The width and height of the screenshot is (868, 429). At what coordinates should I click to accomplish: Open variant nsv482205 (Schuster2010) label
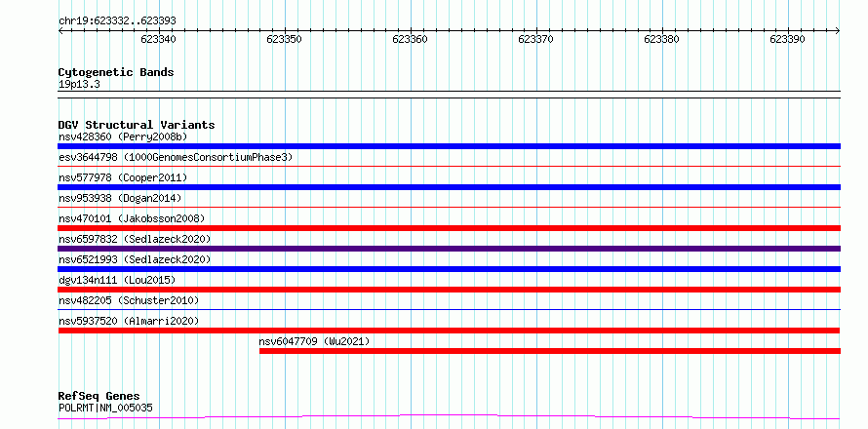129,300
